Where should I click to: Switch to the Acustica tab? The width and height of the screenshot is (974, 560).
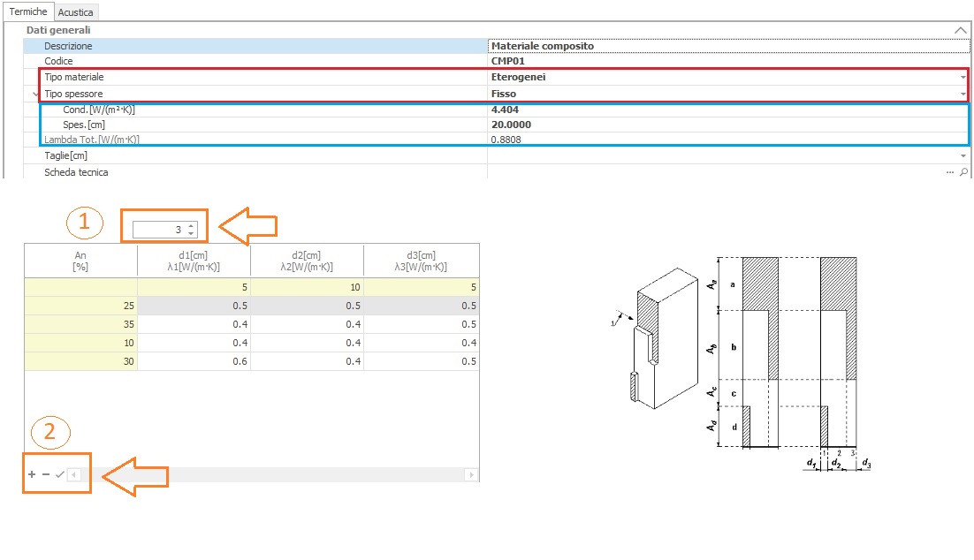pos(77,12)
